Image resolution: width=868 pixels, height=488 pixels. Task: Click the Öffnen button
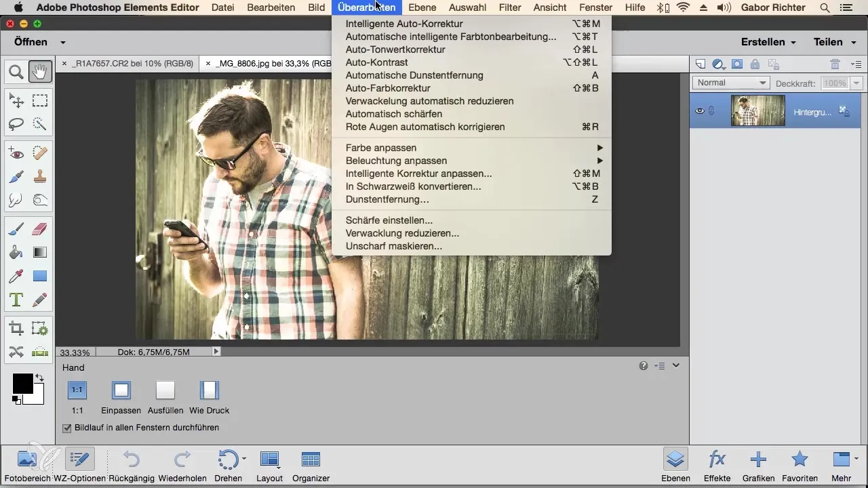point(31,42)
